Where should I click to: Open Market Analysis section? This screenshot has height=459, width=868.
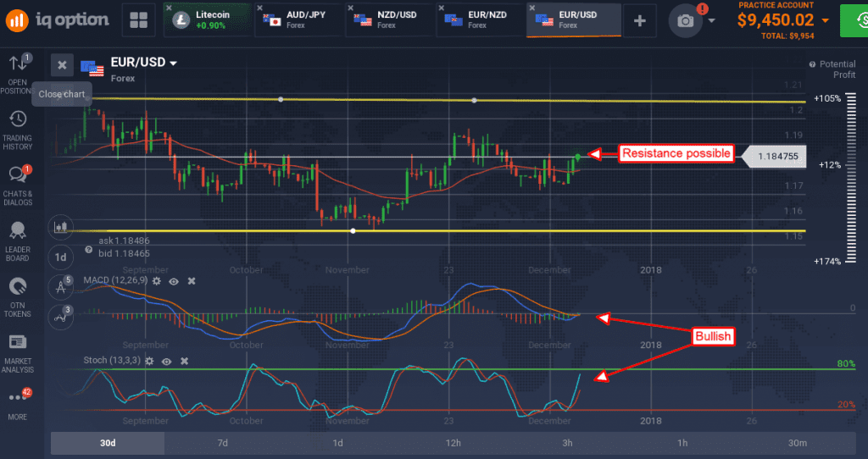coord(18,354)
